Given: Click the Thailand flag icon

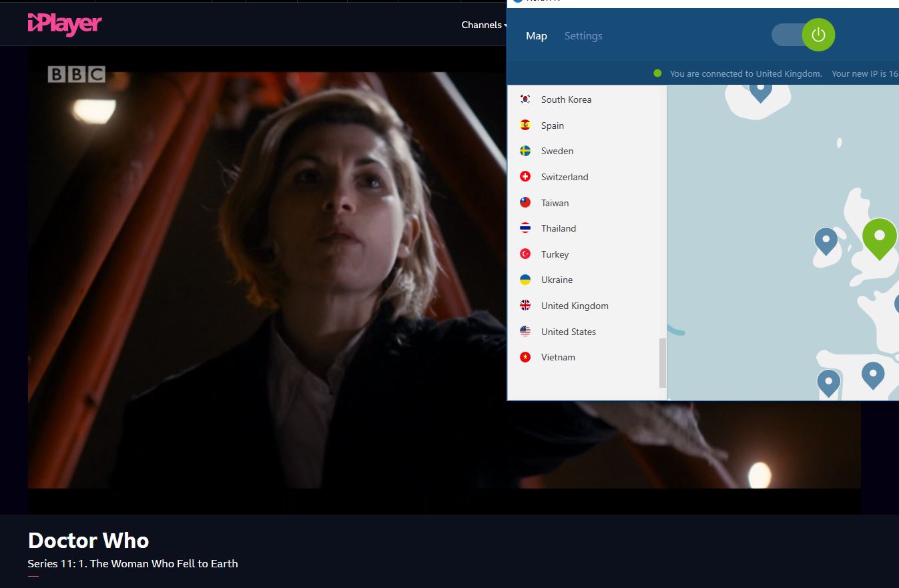Looking at the screenshot, I should coord(525,228).
